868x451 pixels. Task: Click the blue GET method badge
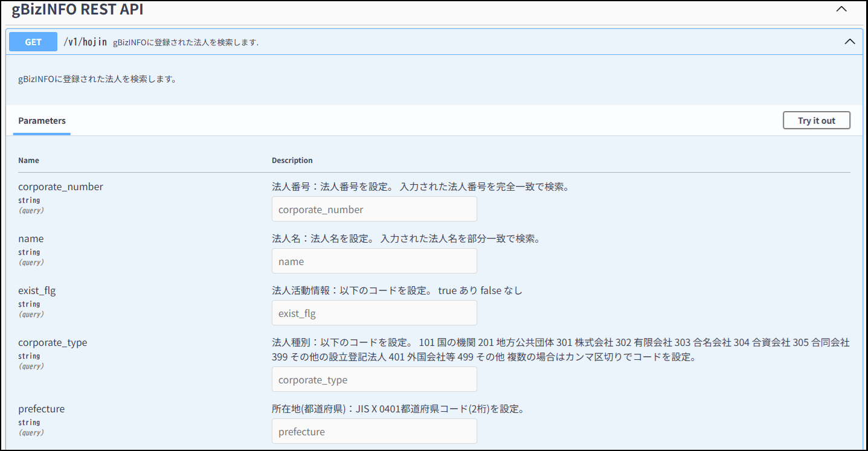click(x=33, y=42)
